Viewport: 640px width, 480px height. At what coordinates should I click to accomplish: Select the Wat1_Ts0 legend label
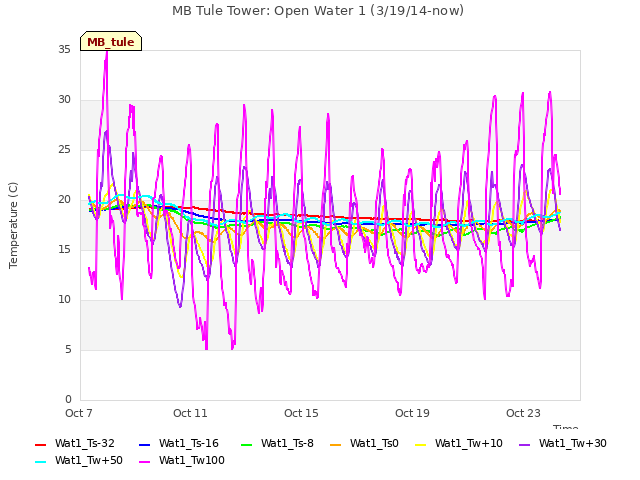coord(374,443)
